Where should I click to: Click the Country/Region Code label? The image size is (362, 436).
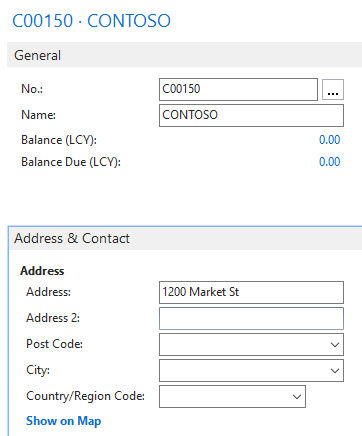point(85,396)
